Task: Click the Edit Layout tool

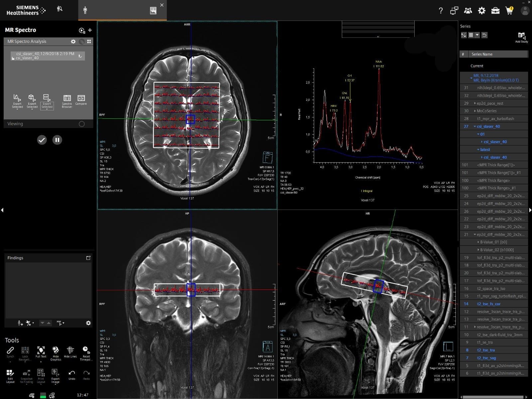Action: point(10,375)
